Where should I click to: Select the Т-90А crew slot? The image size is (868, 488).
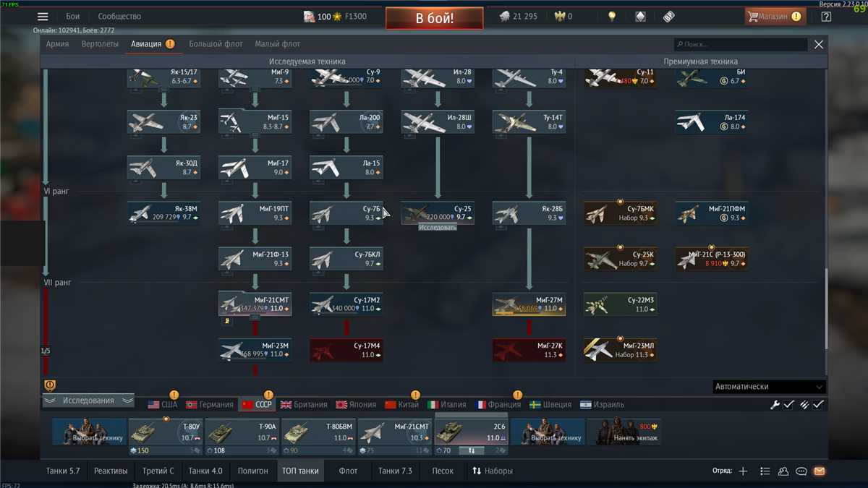pos(242,437)
